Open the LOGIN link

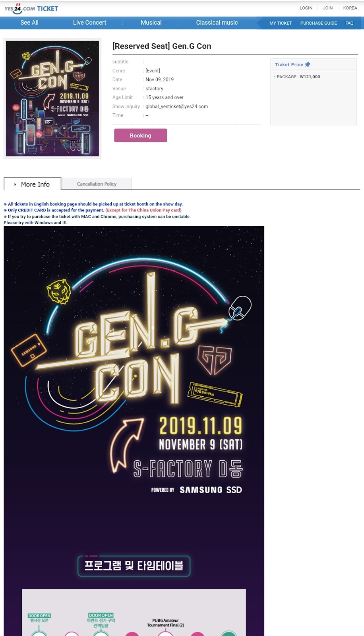pyautogui.click(x=306, y=8)
